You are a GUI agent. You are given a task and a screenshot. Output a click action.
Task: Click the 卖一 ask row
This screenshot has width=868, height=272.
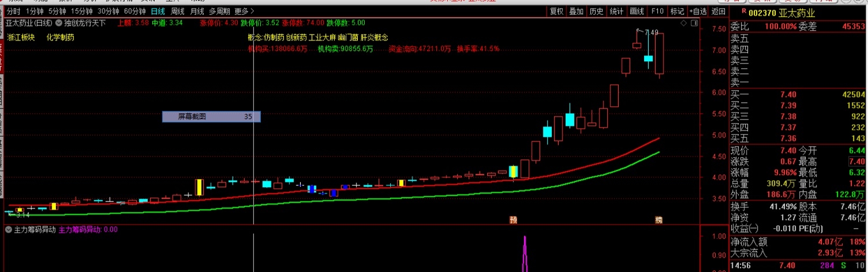798,81
